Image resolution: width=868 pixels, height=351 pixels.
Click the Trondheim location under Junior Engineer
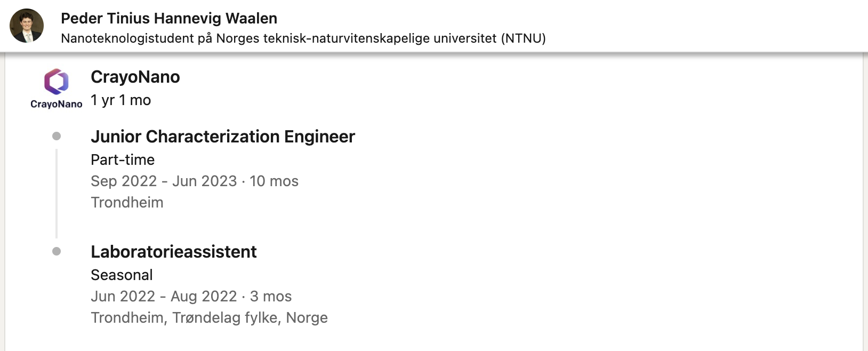tap(127, 203)
